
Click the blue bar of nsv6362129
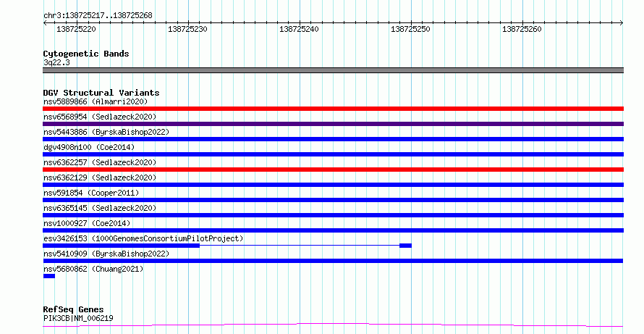pos(333,185)
